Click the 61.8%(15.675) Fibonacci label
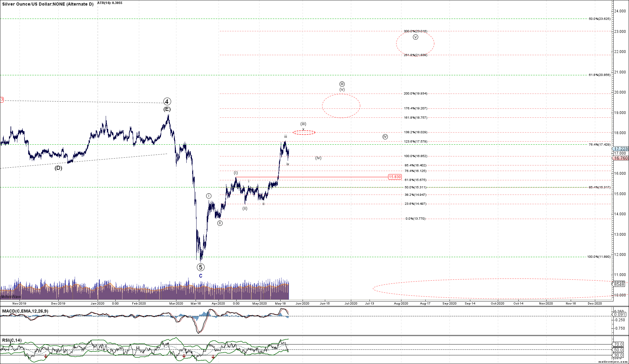The height and width of the screenshot is (364, 629). [x=415, y=180]
